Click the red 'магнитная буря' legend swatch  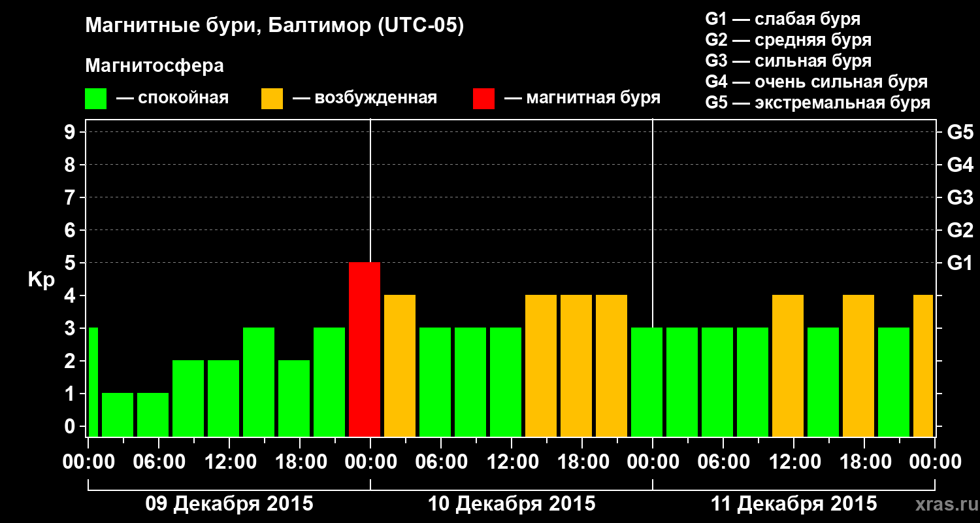483,99
